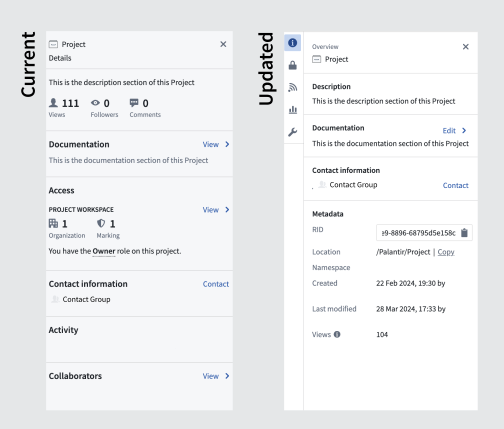Click Contact link in Current panel
This screenshot has width=504, height=429.
tap(215, 284)
